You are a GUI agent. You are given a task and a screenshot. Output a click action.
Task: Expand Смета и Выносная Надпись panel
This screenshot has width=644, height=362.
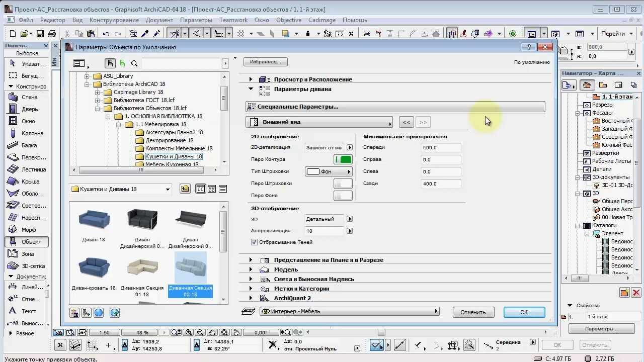click(251, 279)
